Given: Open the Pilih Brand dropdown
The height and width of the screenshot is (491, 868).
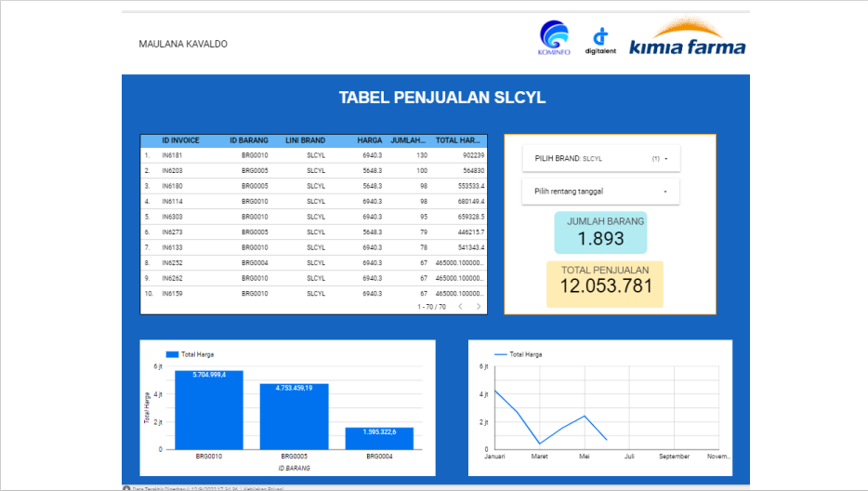Looking at the screenshot, I should 600,159.
